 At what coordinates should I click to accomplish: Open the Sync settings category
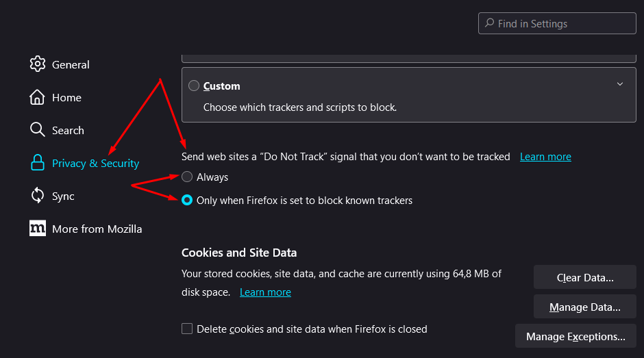coord(63,196)
